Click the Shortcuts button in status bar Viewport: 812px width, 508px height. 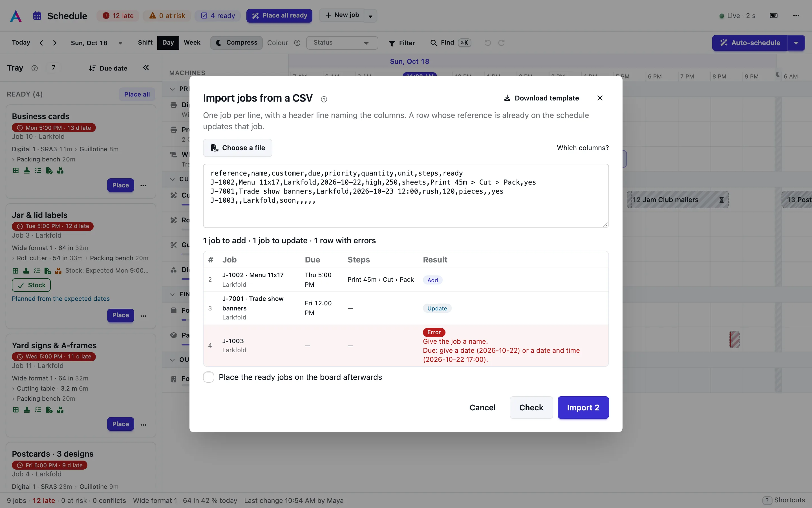(x=784, y=500)
